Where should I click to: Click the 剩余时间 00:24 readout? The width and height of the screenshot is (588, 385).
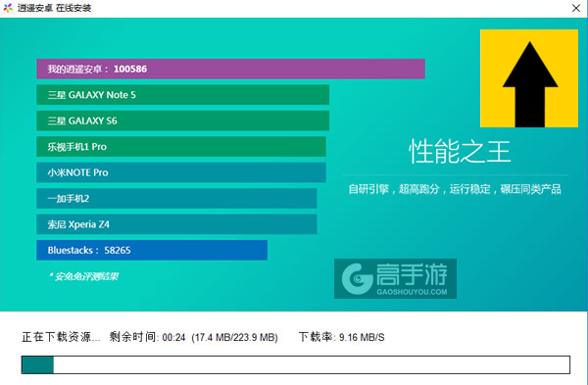(x=147, y=337)
